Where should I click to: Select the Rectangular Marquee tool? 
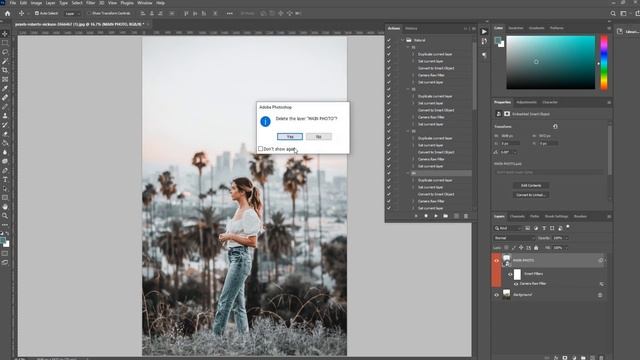pyautogui.click(x=5, y=43)
